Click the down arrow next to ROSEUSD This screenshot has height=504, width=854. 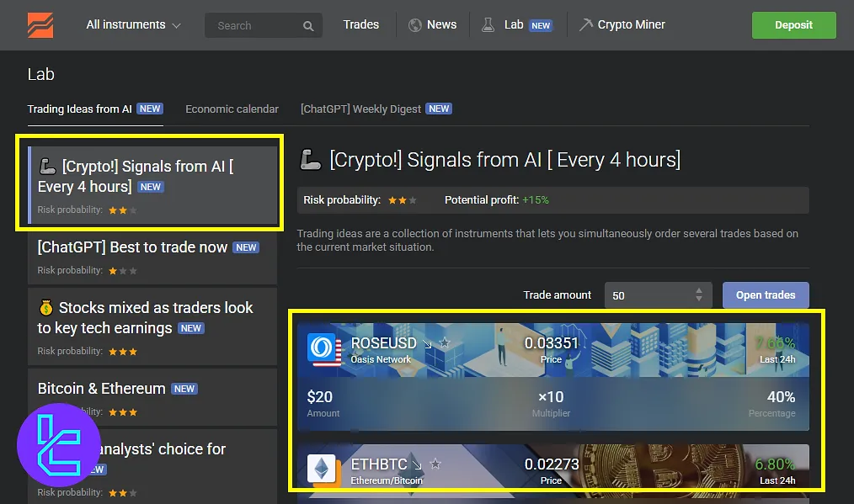click(428, 344)
